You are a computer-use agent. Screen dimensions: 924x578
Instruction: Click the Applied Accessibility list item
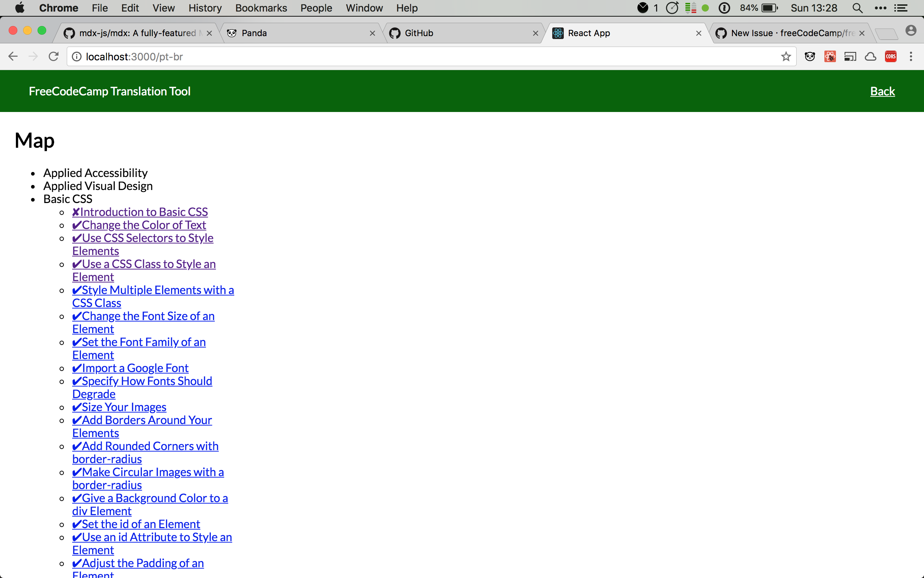(95, 173)
